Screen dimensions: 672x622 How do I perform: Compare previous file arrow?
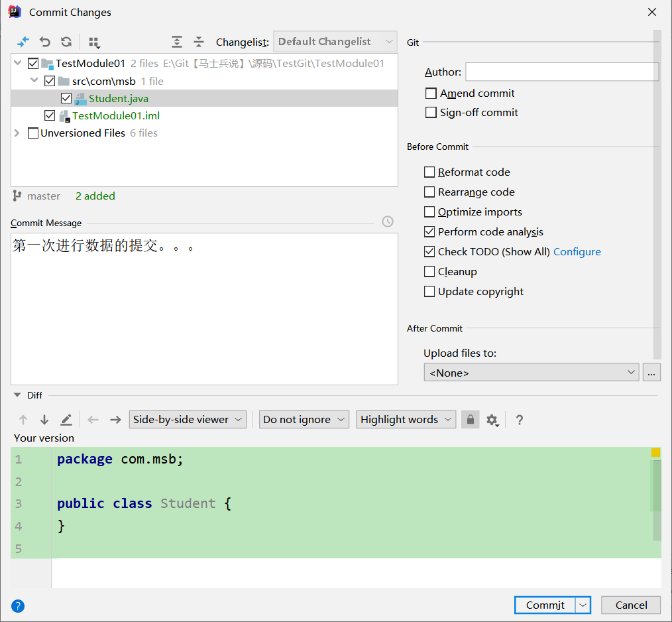coord(93,420)
